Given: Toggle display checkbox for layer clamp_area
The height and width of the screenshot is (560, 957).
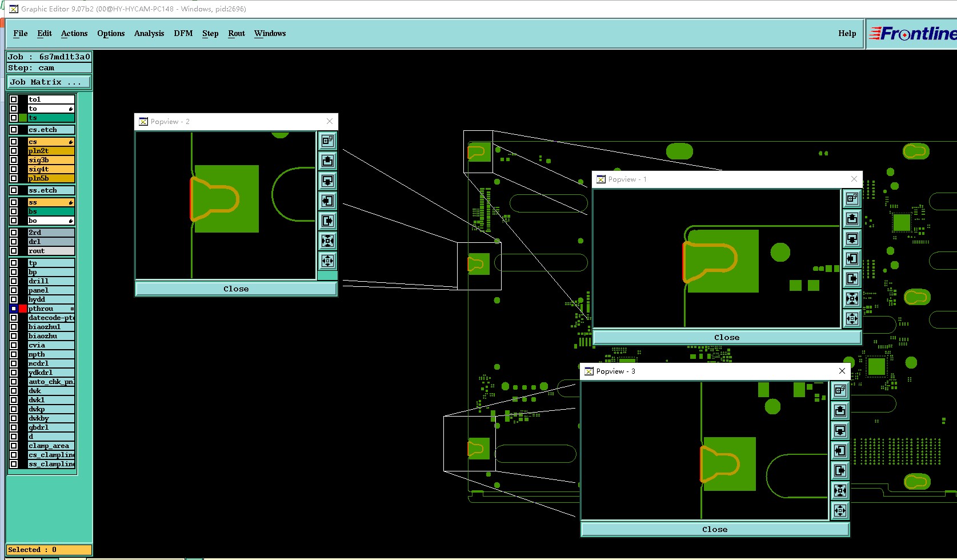Looking at the screenshot, I should point(14,446).
